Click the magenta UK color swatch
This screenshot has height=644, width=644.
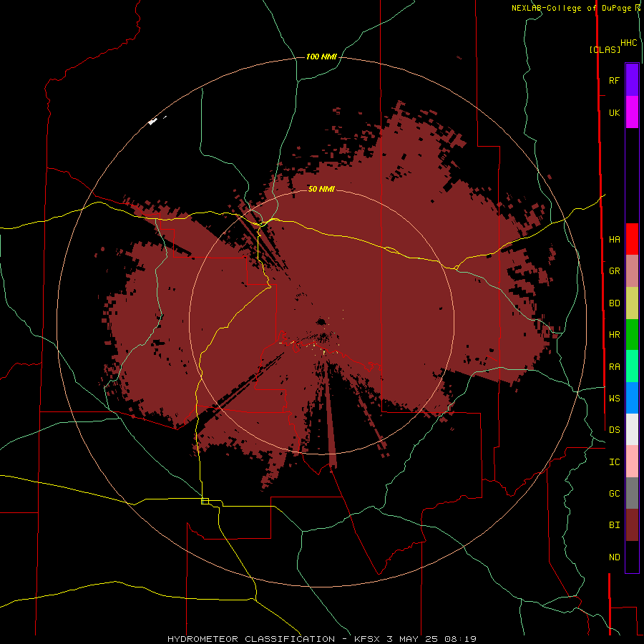click(632, 112)
